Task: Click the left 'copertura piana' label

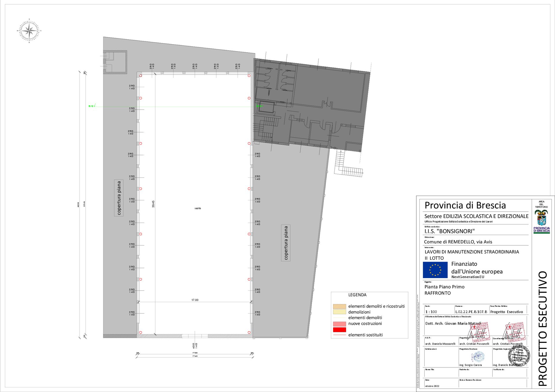Action: [x=119, y=198]
